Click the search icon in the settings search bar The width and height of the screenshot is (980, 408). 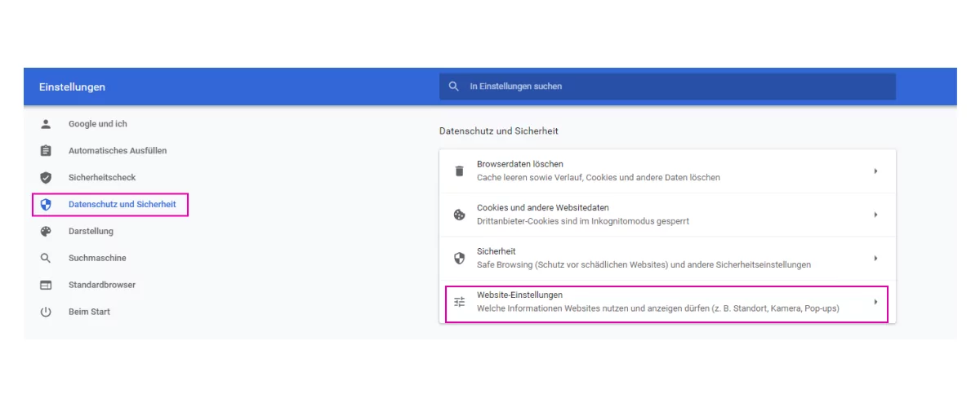[454, 86]
